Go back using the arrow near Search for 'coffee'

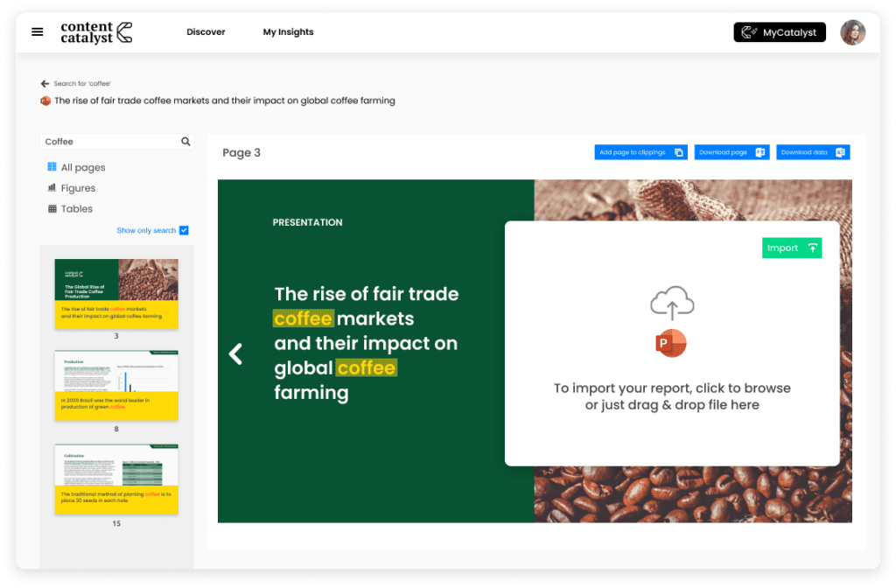[x=44, y=83]
